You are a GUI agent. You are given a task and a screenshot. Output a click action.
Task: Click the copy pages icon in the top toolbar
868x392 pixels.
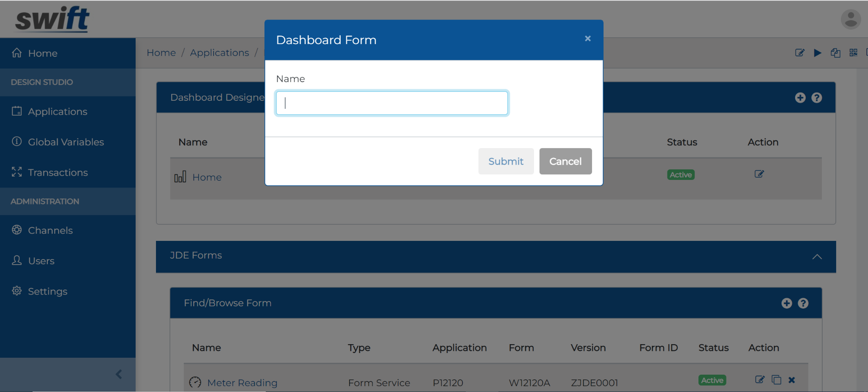click(x=835, y=53)
